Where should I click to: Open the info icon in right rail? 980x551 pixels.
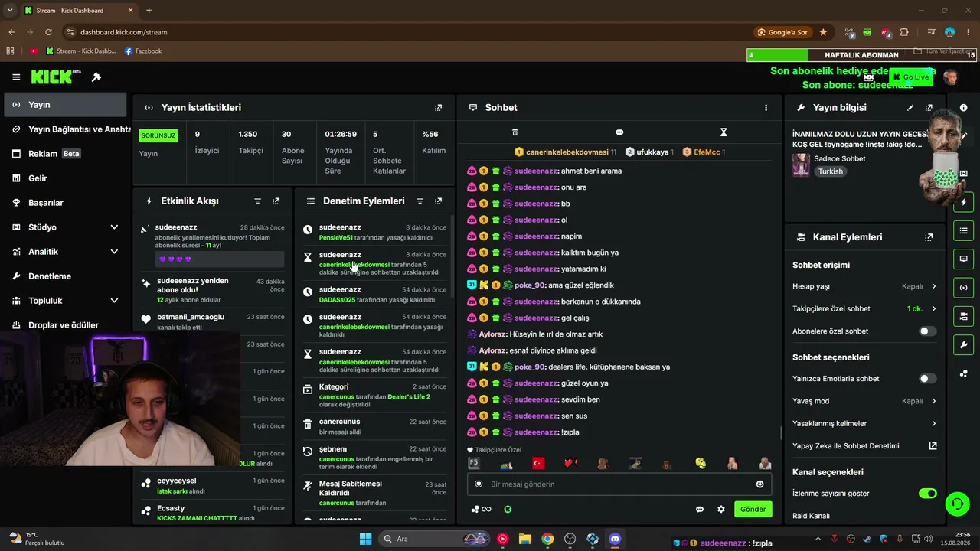click(x=963, y=108)
